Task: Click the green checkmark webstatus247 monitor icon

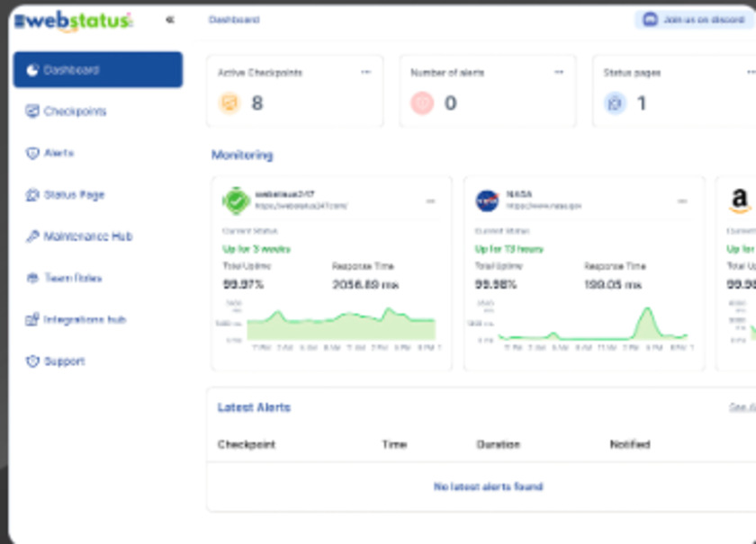Action: point(235,201)
